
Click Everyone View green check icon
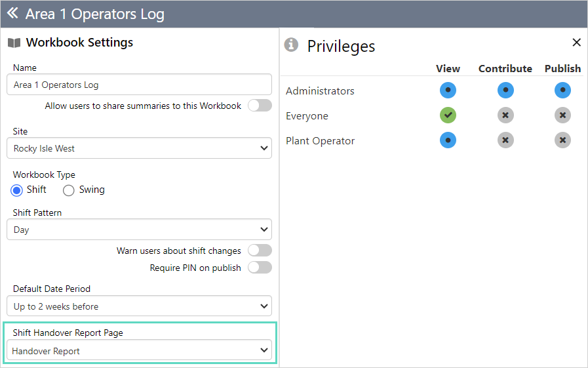448,115
